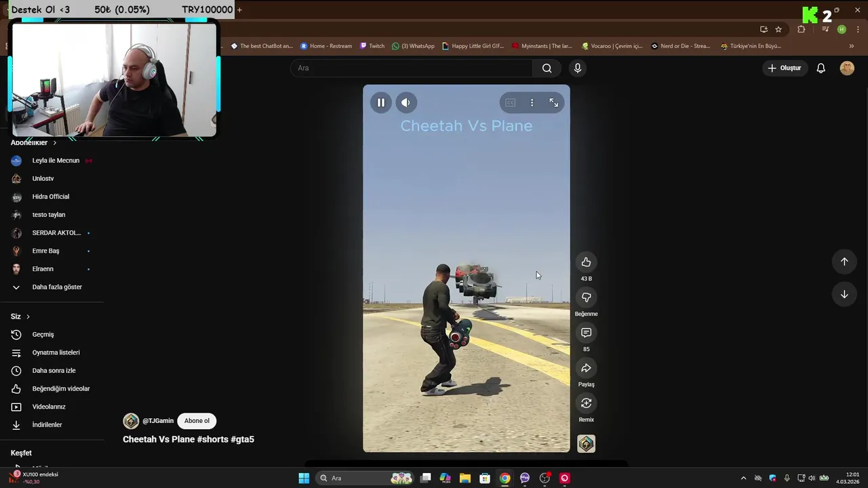Viewport: 868px width, 488px height.
Task: Show more bookmarks with double chevron
Action: [x=852, y=46]
